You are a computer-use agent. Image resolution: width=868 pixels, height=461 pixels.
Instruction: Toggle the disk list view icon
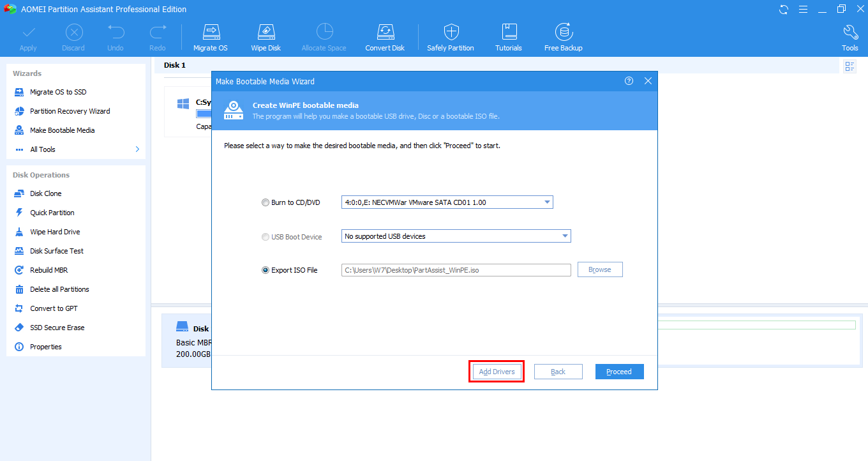pos(849,66)
